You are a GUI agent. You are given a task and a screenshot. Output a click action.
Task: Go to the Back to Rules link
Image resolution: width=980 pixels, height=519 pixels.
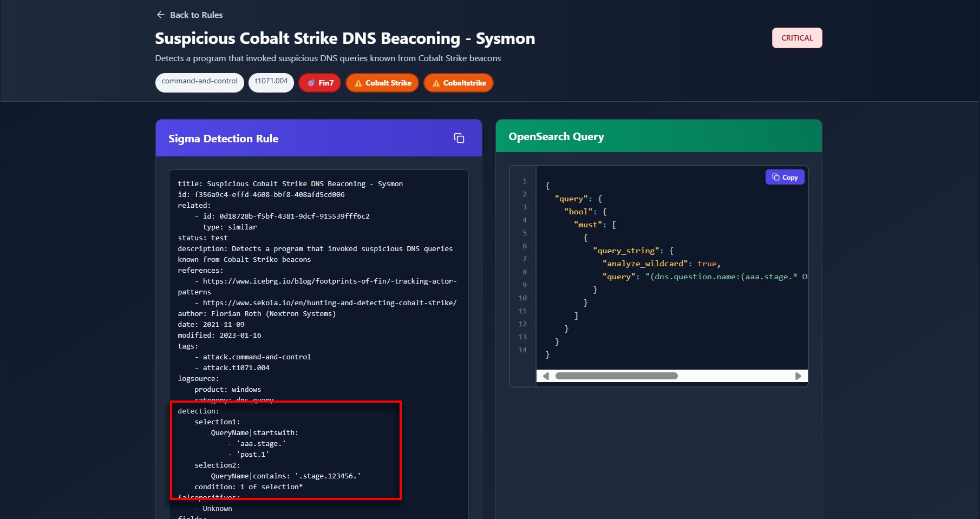click(x=196, y=15)
